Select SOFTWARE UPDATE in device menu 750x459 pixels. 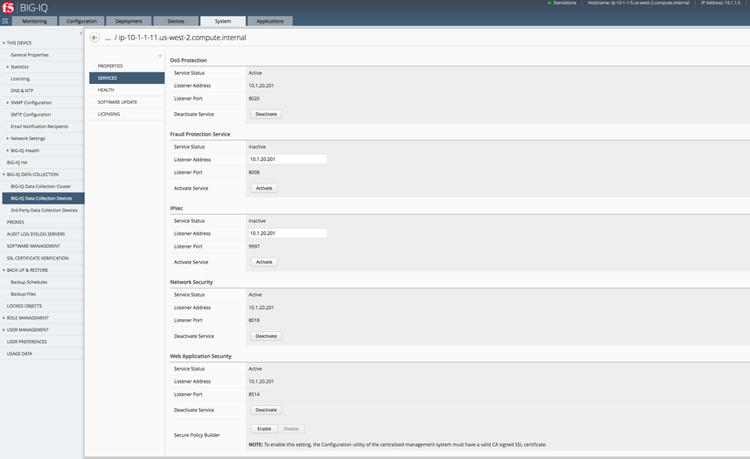coord(127,102)
